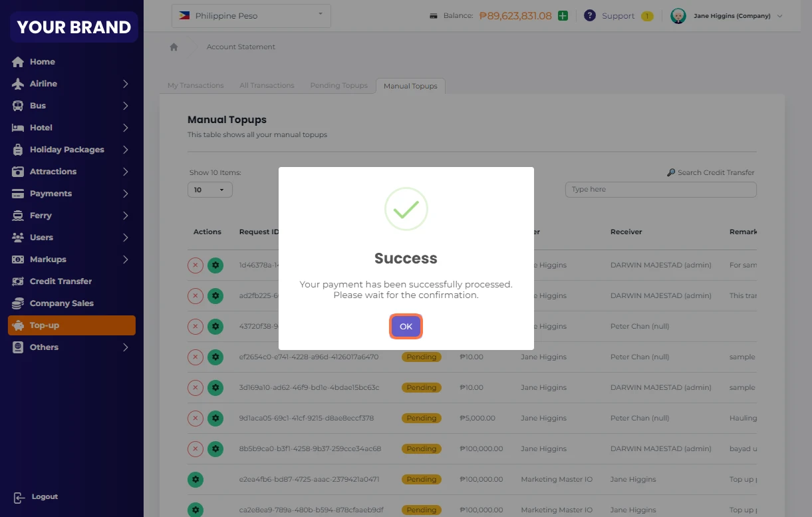Image resolution: width=812 pixels, height=517 pixels.
Task: Open the show 10 items dropdown
Action: [x=209, y=190]
